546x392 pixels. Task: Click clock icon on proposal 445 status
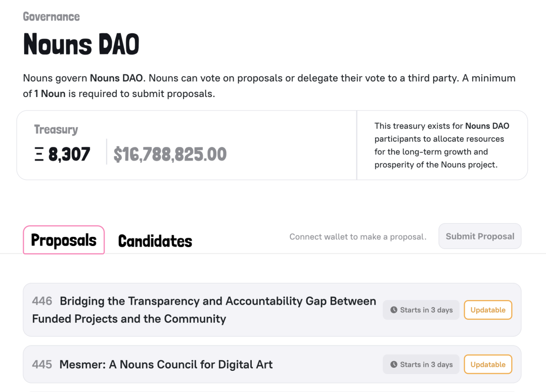(x=394, y=365)
